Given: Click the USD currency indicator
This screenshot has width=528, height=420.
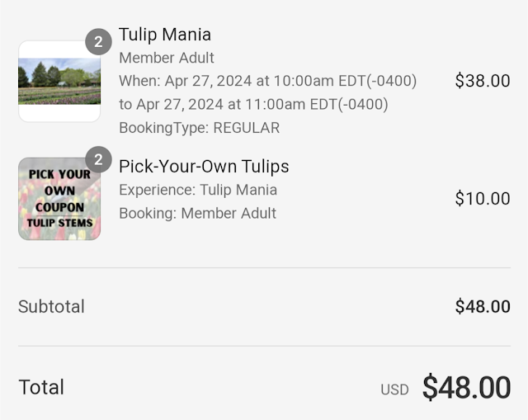Looking at the screenshot, I should point(394,389).
